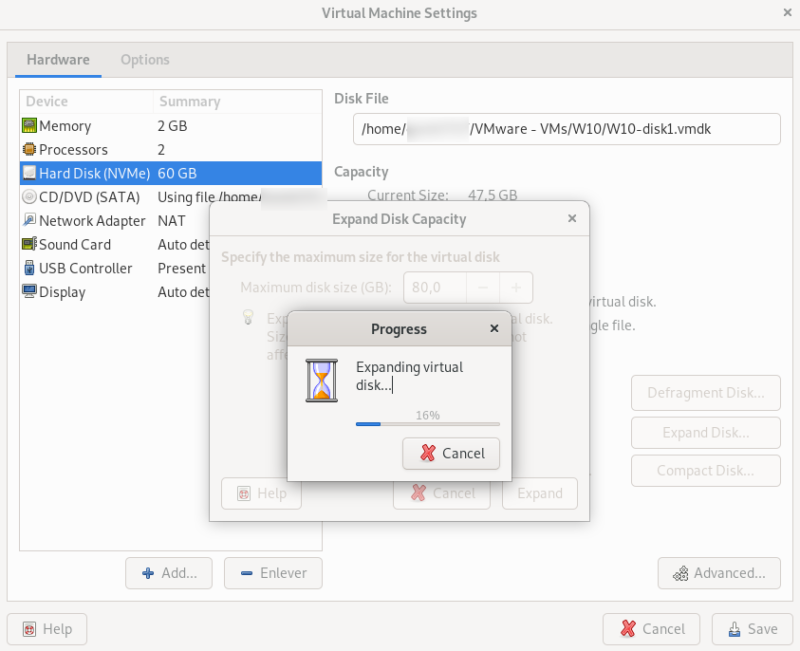Click the hourglass icon in Progress dialog
Screen dimensions: 800x651
coord(321,381)
